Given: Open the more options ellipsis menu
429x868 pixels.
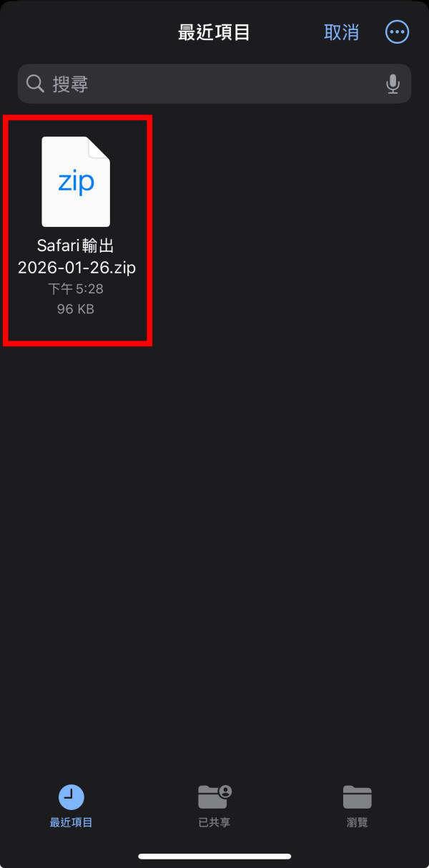Looking at the screenshot, I should (398, 32).
